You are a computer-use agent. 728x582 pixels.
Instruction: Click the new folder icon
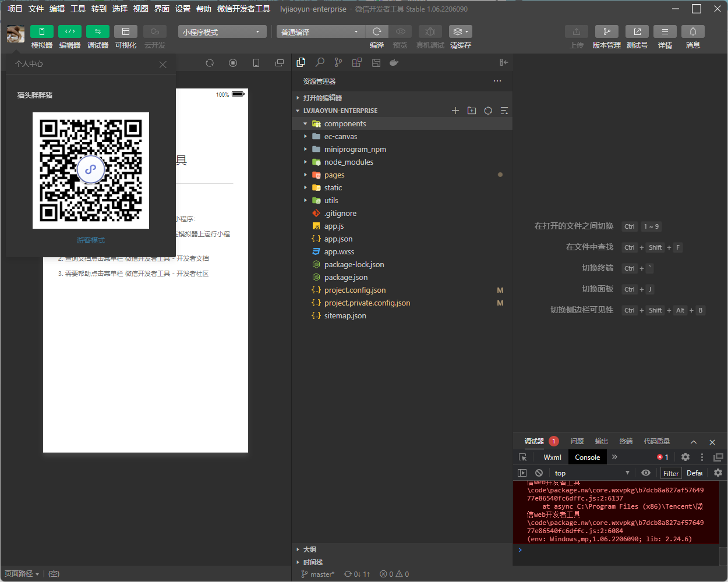(472, 111)
